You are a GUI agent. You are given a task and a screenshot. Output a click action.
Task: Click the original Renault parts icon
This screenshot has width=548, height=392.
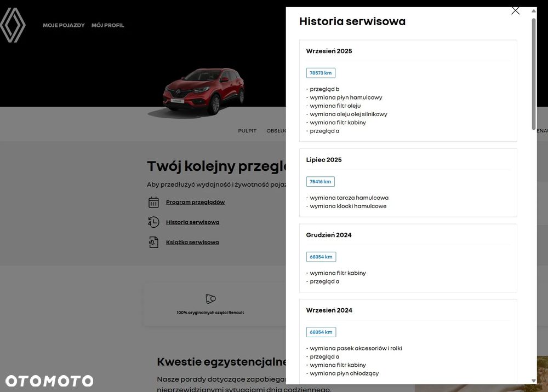pos(210,299)
